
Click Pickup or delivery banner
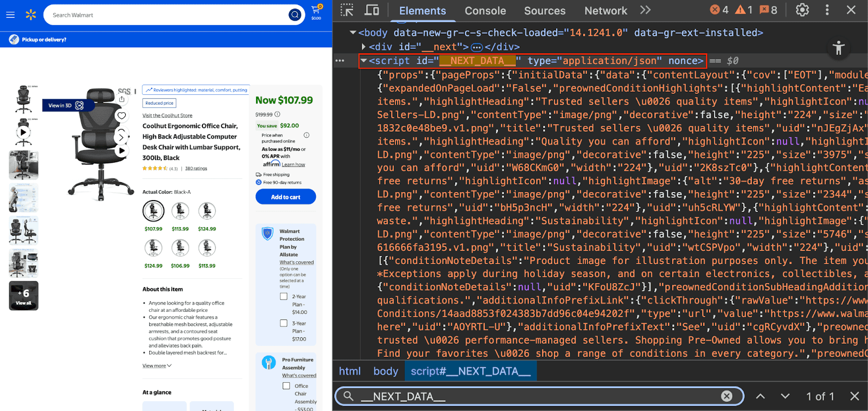click(x=38, y=40)
